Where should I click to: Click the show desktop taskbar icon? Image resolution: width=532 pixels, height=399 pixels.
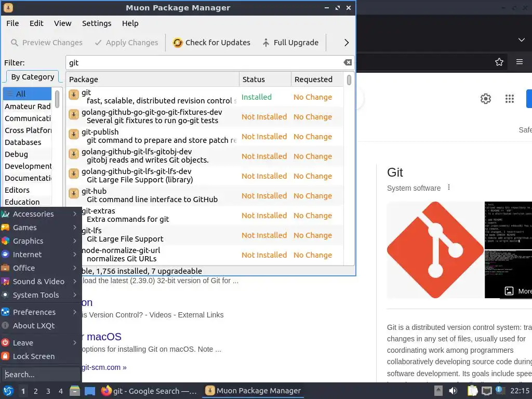pos(90,391)
